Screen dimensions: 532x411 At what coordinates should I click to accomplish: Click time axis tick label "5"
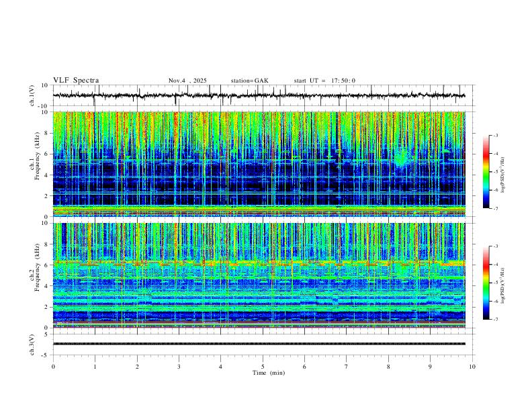pos(263,367)
